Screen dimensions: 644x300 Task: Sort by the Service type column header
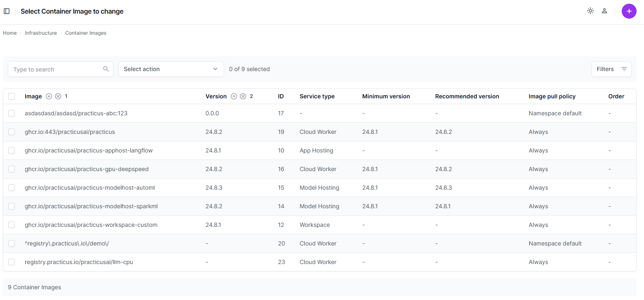click(317, 96)
